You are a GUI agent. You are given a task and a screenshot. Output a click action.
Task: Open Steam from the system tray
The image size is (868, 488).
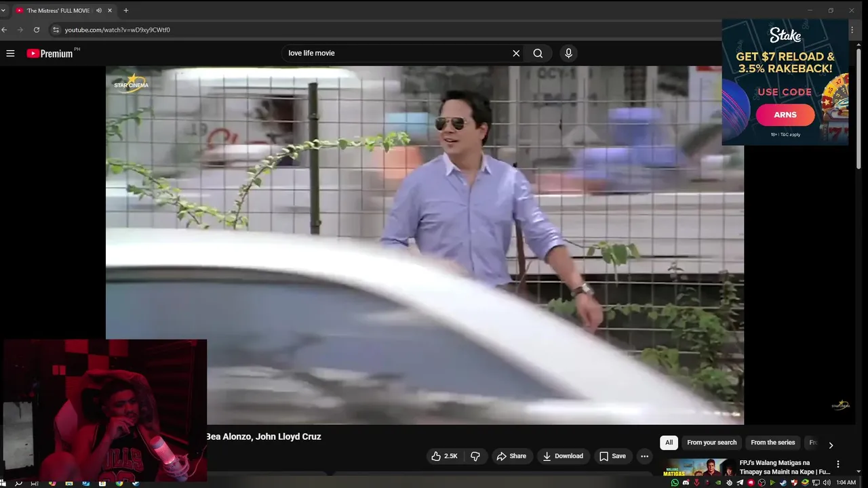coord(783,483)
